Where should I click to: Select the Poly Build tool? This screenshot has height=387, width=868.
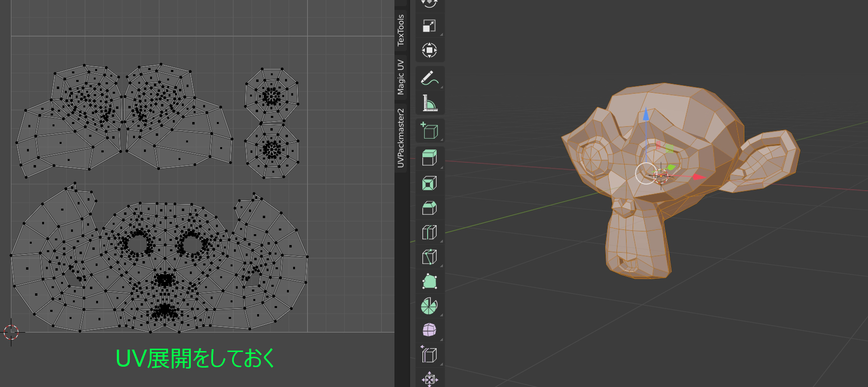(430, 281)
